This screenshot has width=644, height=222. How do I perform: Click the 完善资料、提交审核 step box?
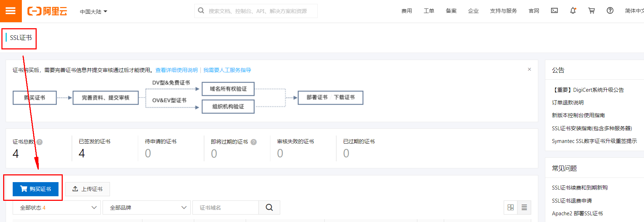105,98
